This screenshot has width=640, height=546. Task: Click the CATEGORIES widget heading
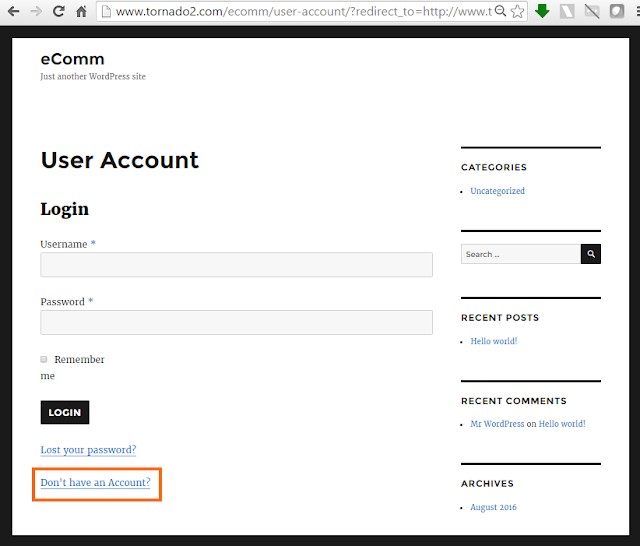[494, 167]
